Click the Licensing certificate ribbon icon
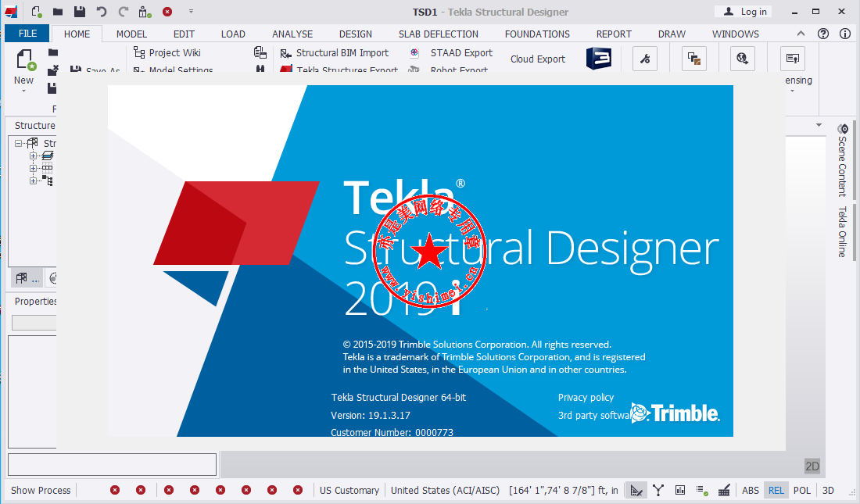Viewport: 860px width, 504px height. [793, 59]
